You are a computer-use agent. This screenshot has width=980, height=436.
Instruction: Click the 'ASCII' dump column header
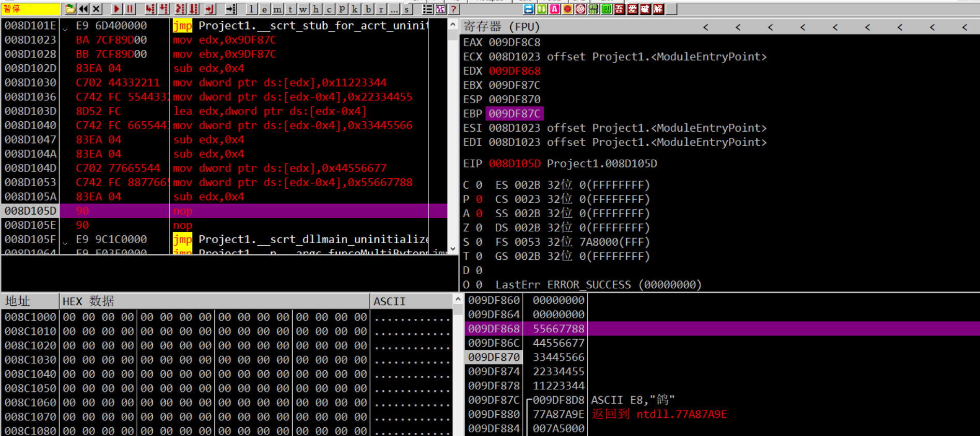pos(411,301)
